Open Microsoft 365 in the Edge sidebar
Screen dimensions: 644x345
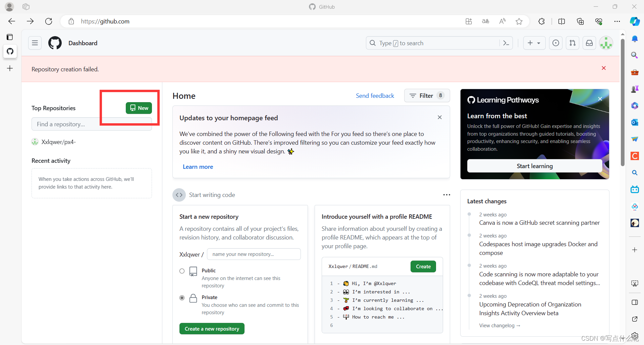pyautogui.click(x=635, y=106)
